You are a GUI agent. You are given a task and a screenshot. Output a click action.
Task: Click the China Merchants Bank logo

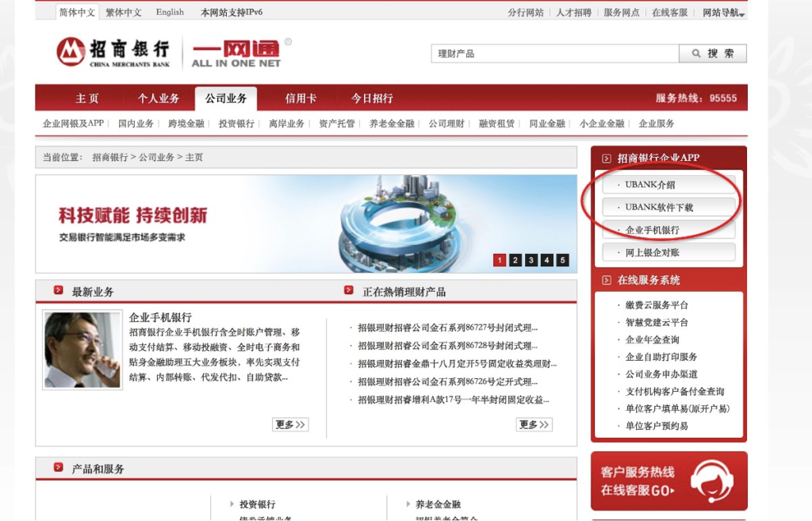[x=113, y=52]
